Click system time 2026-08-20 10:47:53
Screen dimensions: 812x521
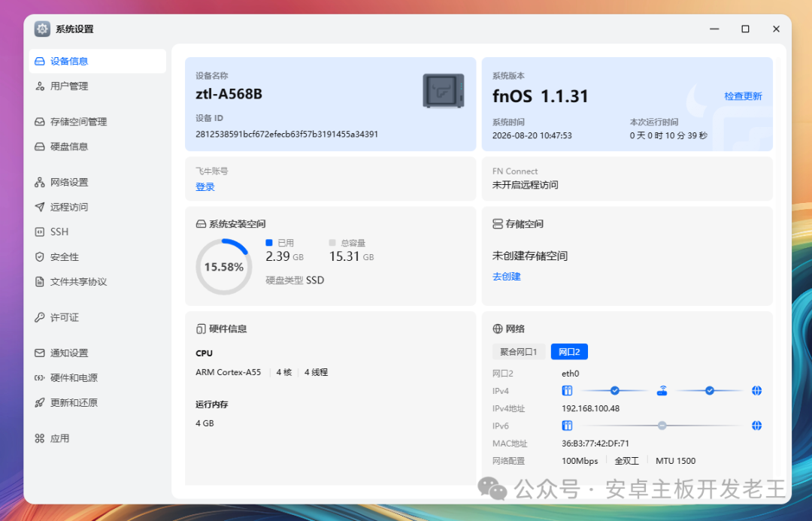click(532, 135)
